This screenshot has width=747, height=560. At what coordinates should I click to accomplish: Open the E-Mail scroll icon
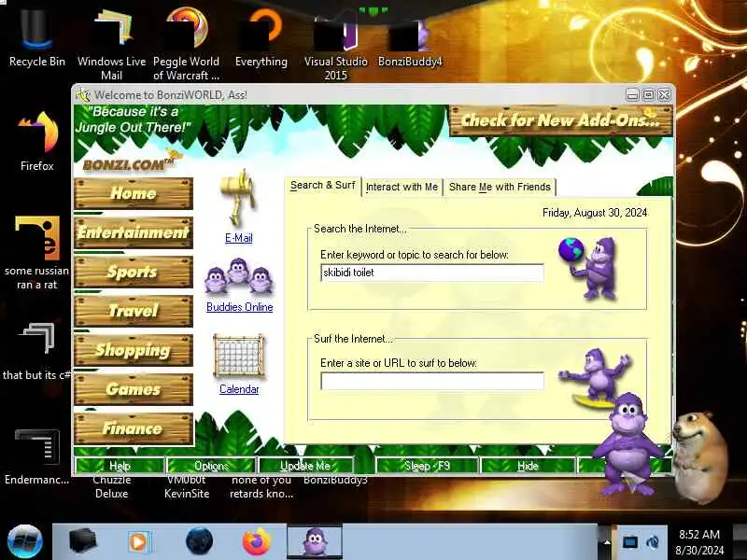(238, 198)
